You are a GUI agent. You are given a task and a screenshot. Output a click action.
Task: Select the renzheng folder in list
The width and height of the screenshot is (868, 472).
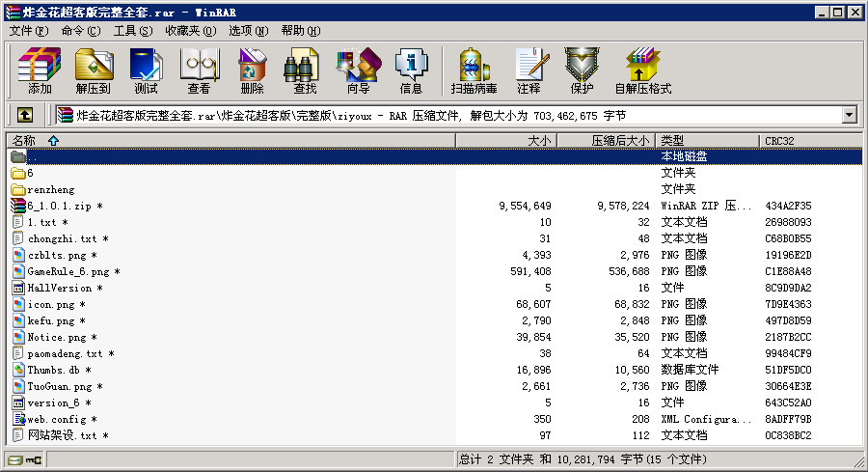click(50, 189)
